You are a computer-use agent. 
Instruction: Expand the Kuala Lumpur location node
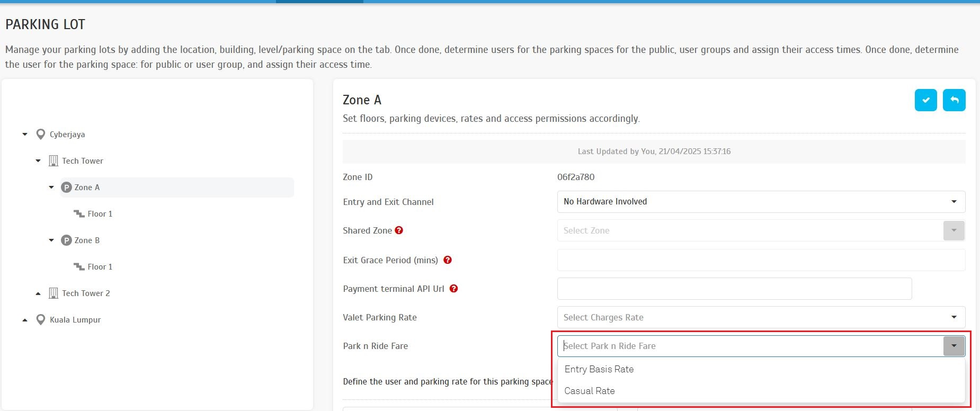(25, 320)
